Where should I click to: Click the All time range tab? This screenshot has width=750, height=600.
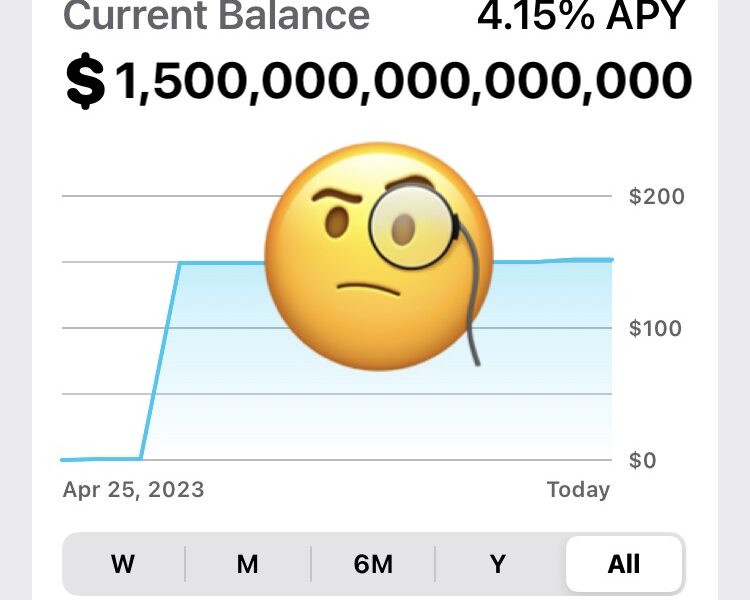[x=624, y=564]
